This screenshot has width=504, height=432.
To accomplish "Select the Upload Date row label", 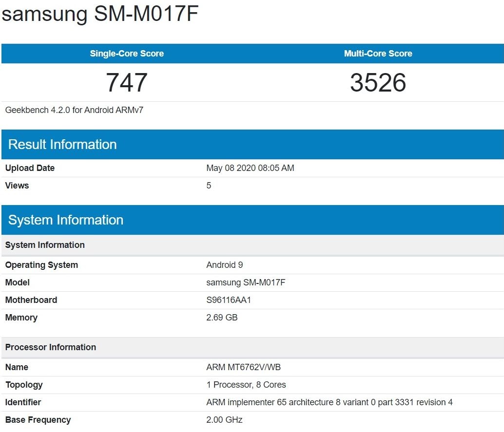I will 30,168.
